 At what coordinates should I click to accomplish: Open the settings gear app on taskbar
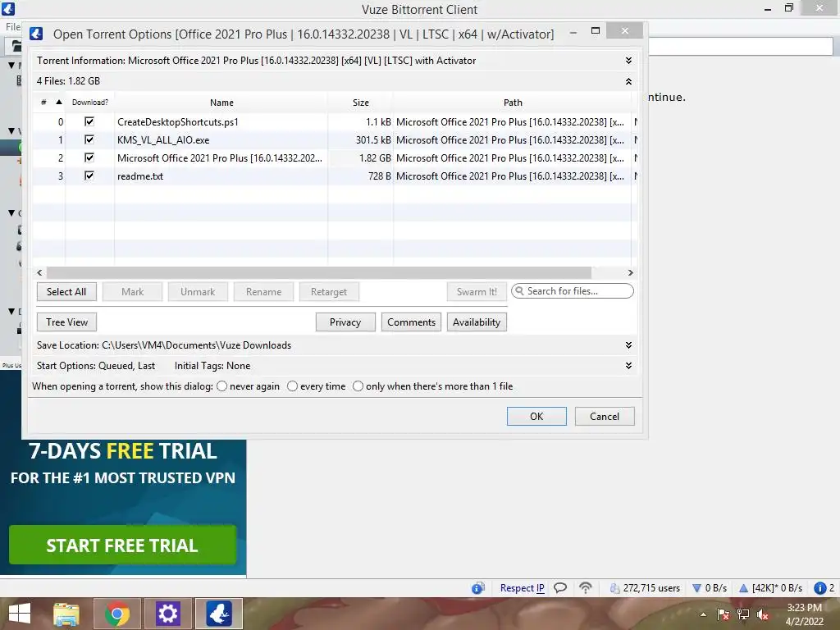[x=167, y=614]
